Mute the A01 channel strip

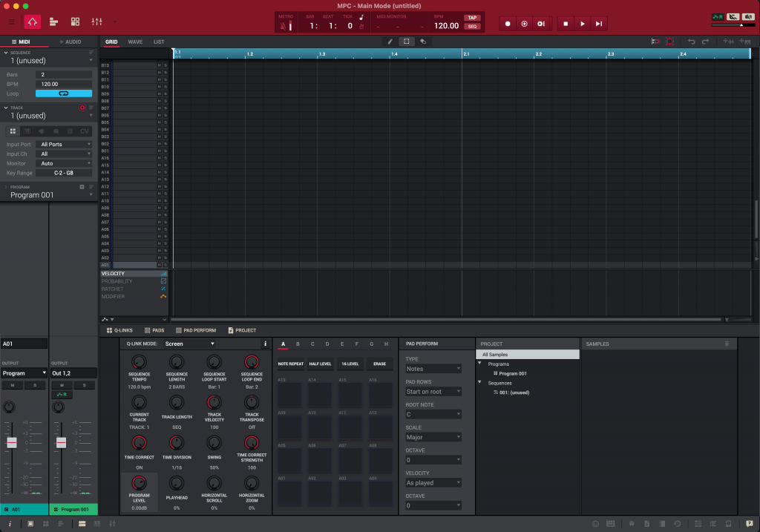click(x=12, y=385)
